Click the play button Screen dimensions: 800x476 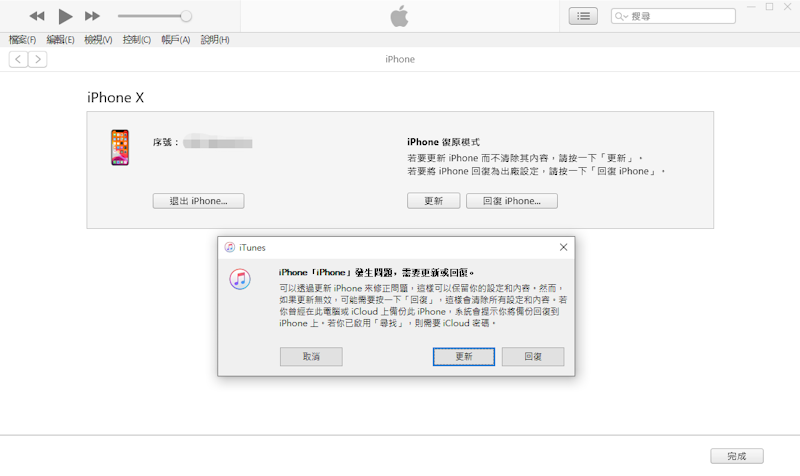(x=65, y=16)
